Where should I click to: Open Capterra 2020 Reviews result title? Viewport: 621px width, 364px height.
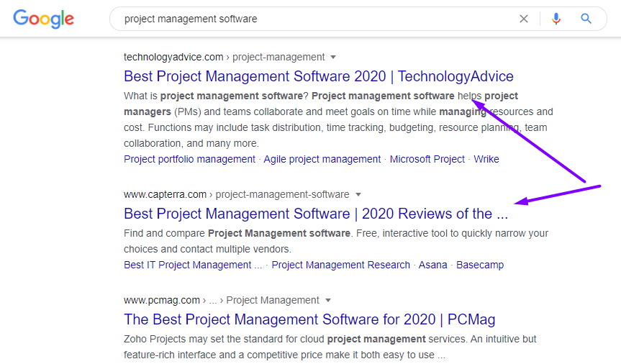coord(316,214)
